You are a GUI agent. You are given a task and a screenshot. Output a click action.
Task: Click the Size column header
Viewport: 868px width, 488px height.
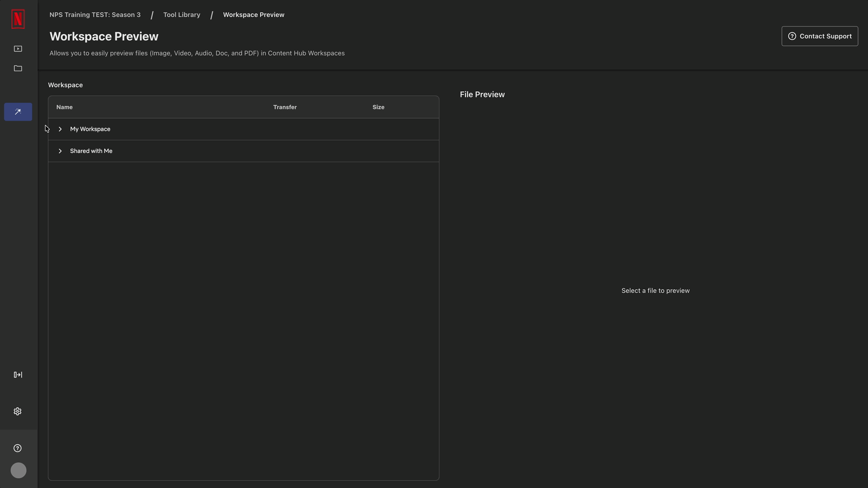point(378,107)
